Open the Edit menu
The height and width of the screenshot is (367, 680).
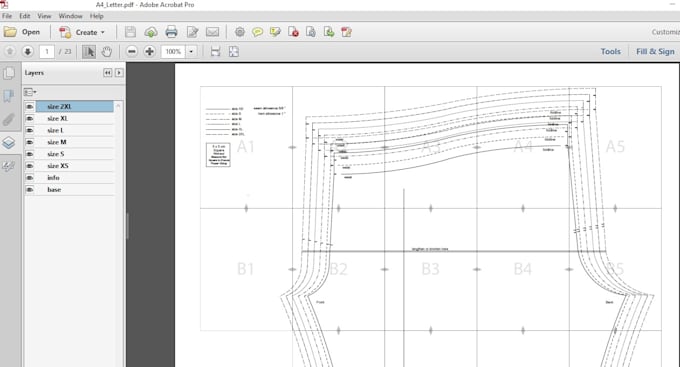pos(25,16)
